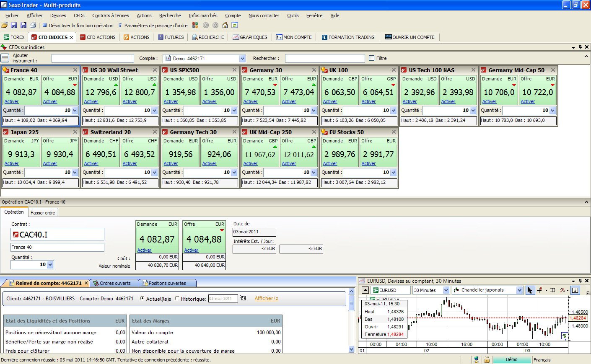Viewport: 591px width, 364px height.
Task: Close the France 40 tile
Action: 75,70
